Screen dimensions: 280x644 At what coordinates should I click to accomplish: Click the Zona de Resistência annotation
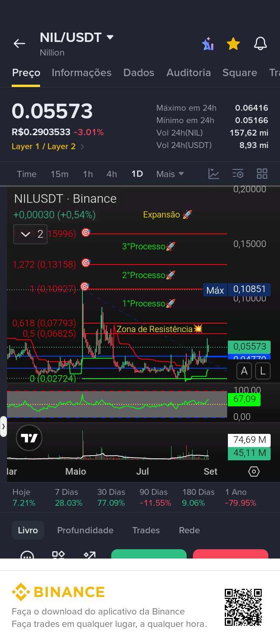[159, 329]
